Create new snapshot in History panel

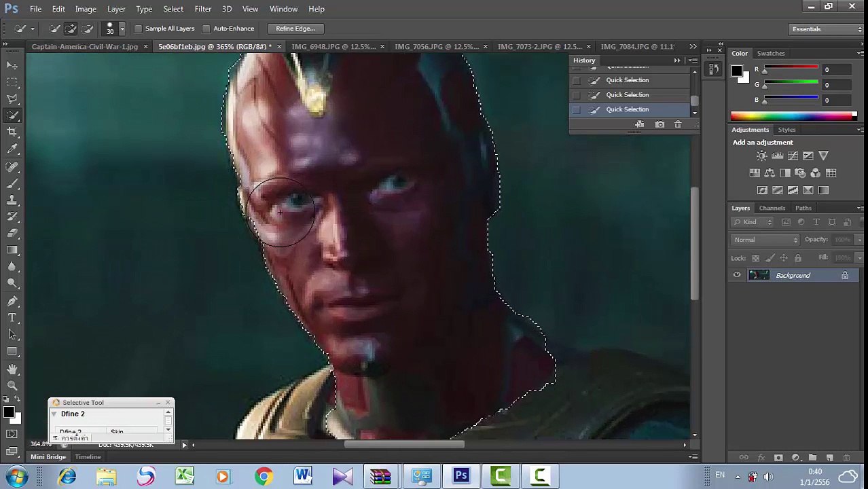tap(659, 124)
